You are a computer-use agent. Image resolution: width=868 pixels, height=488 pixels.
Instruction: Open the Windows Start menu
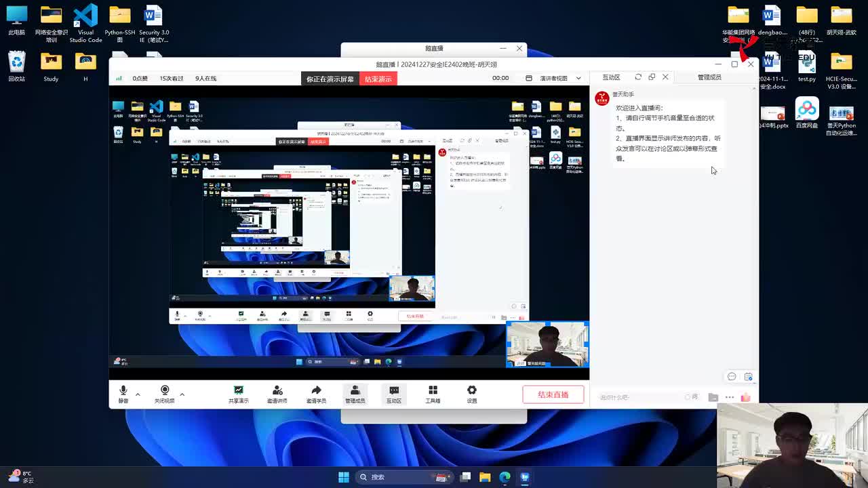click(x=344, y=477)
